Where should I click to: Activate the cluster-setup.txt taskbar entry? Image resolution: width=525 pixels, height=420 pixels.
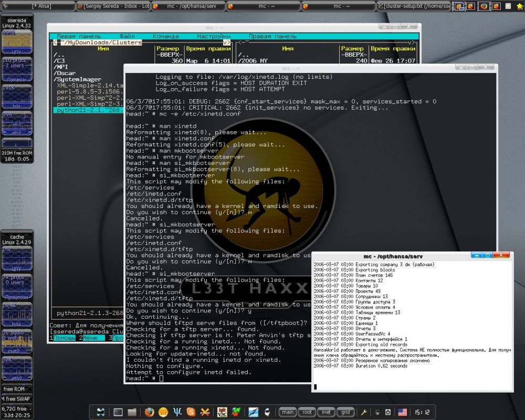click(x=414, y=6)
